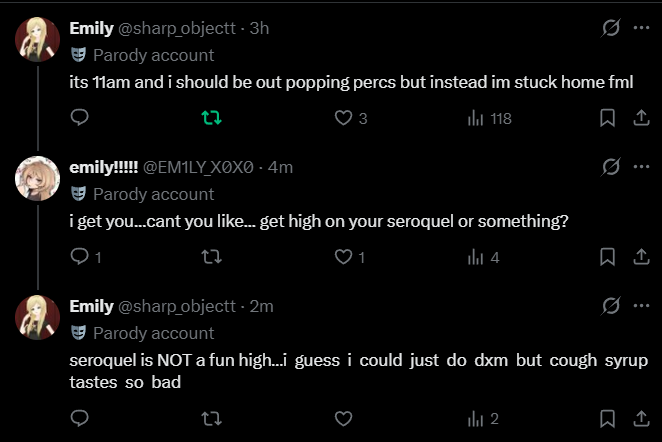Open more options on the 2m tweet
The width and height of the screenshot is (662, 442).
pyautogui.click(x=641, y=306)
